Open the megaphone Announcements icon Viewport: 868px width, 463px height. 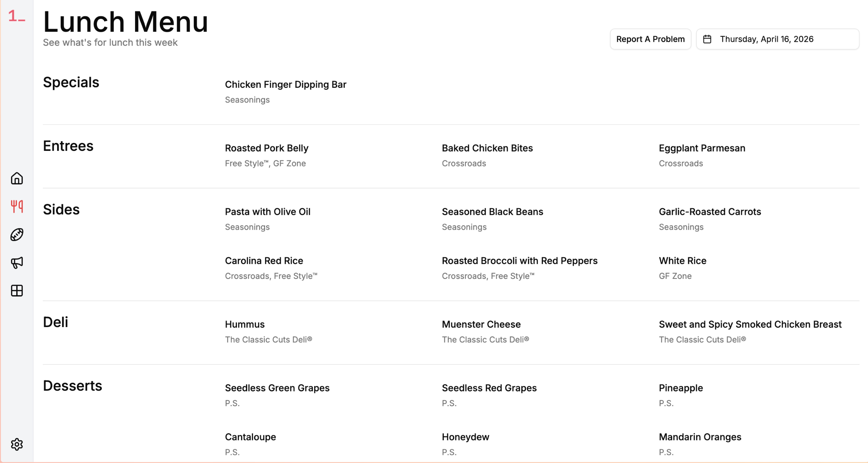click(17, 263)
